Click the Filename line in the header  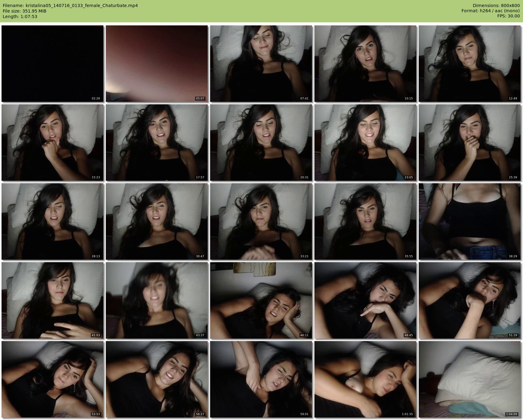pyautogui.click(x=70, y=6)
